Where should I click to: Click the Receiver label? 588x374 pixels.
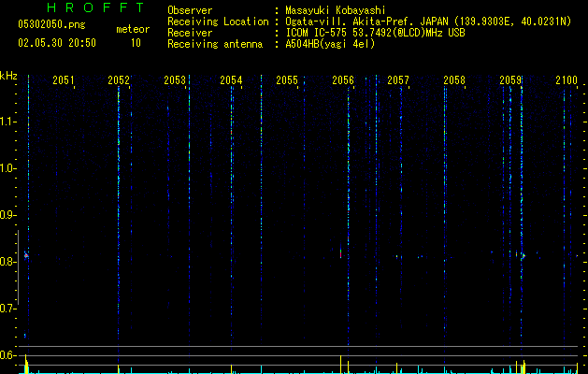coord(190,33)
